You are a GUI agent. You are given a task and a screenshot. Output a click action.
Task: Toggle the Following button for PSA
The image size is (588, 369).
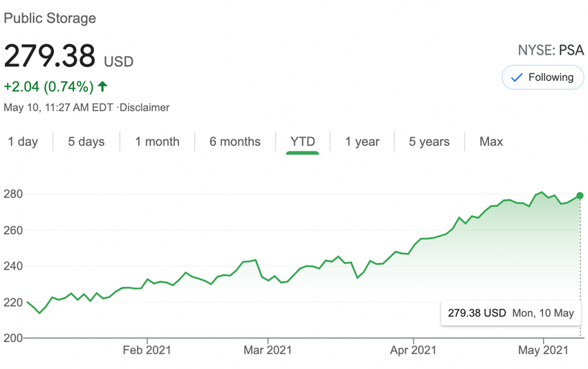[542, 77]
